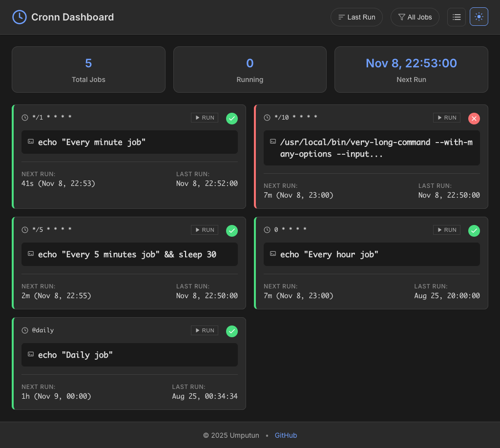Open the "Last Run" sort dropdown
The height and width of the screenshot is (448, 500).
[x=356, y=17]
